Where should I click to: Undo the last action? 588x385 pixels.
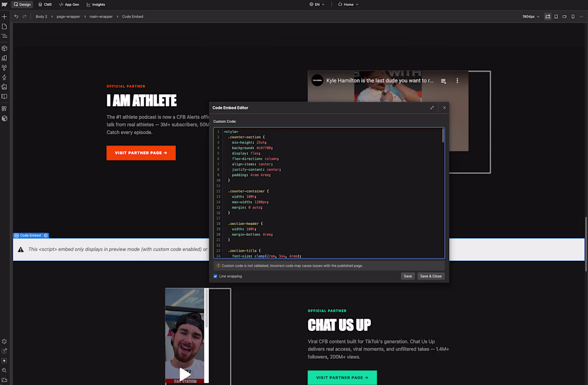tap(16, 17)
